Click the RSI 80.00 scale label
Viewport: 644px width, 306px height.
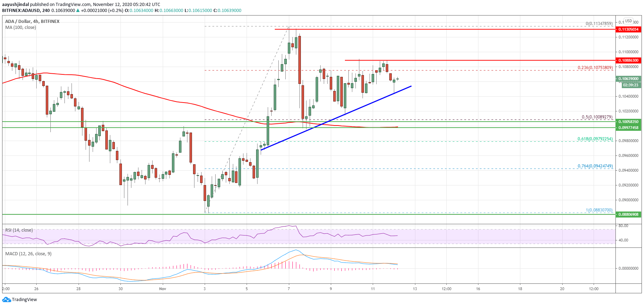click(x=623, y=226)
